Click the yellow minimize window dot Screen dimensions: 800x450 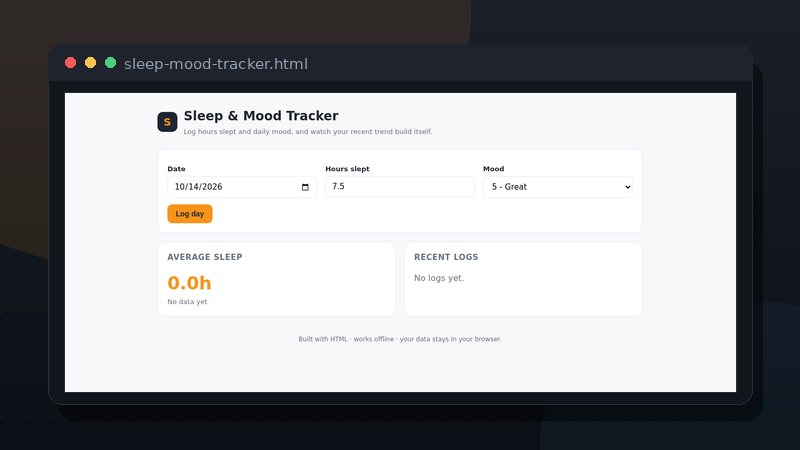tap(90, 63)
